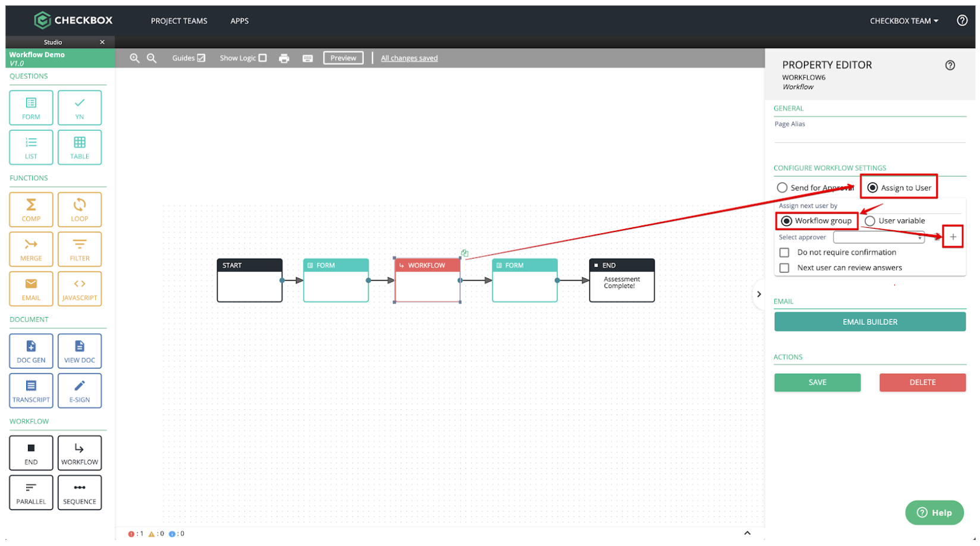Click the green SAVE button
Viewport: 980px width, 546px height.
[x=817, y=382]
